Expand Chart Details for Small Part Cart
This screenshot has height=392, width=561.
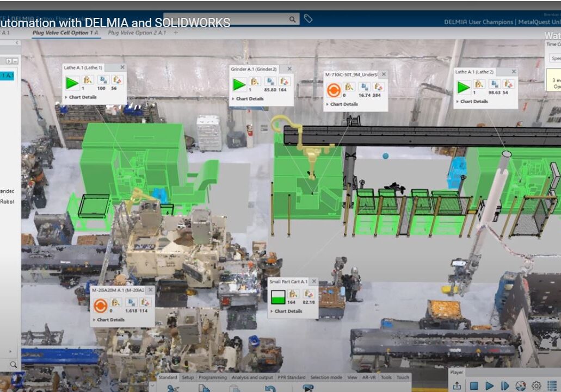click(287, 312)
